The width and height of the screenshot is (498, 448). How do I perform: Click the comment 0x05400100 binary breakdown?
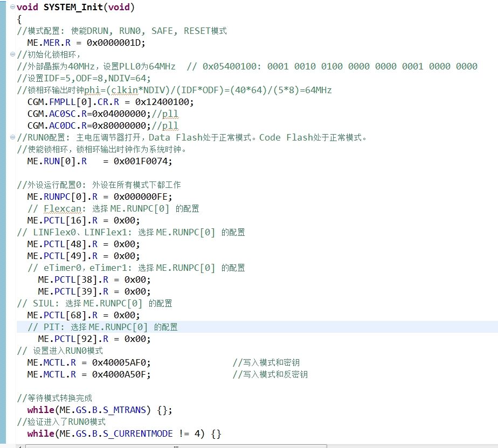332,66
